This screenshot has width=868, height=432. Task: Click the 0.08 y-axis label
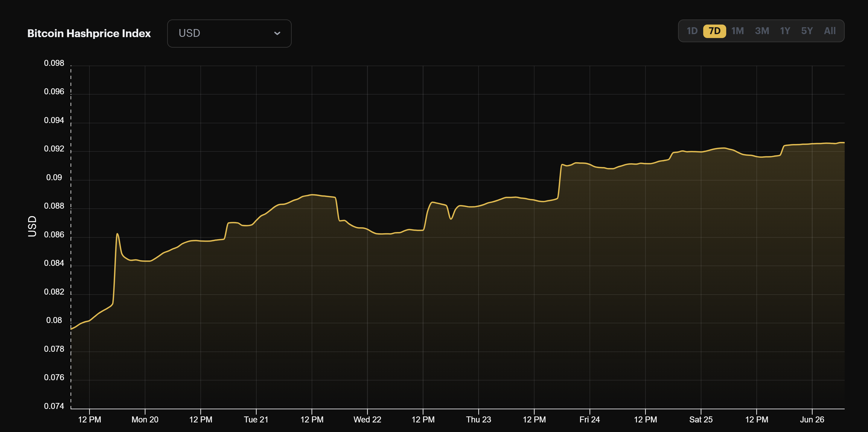(x=54, y=320)
